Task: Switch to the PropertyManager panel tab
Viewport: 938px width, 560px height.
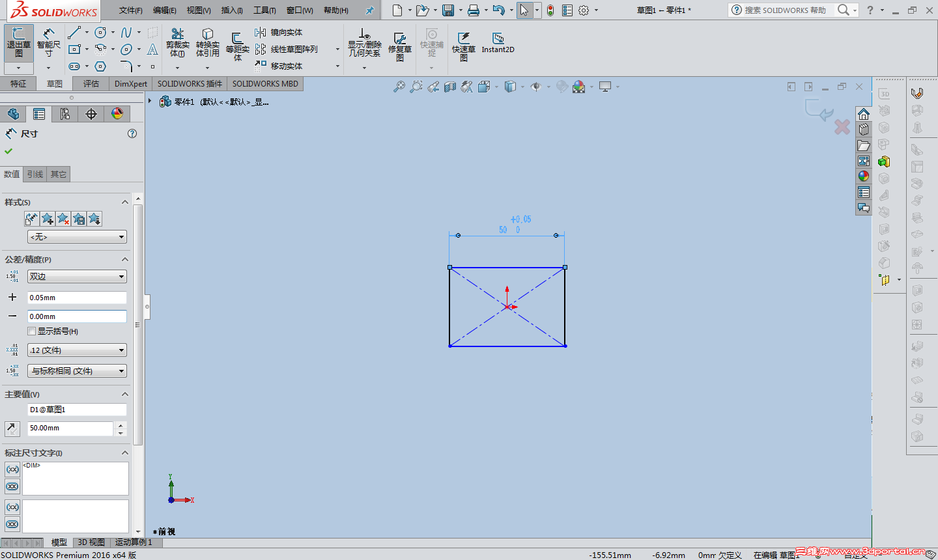Action: click(39, 114)
